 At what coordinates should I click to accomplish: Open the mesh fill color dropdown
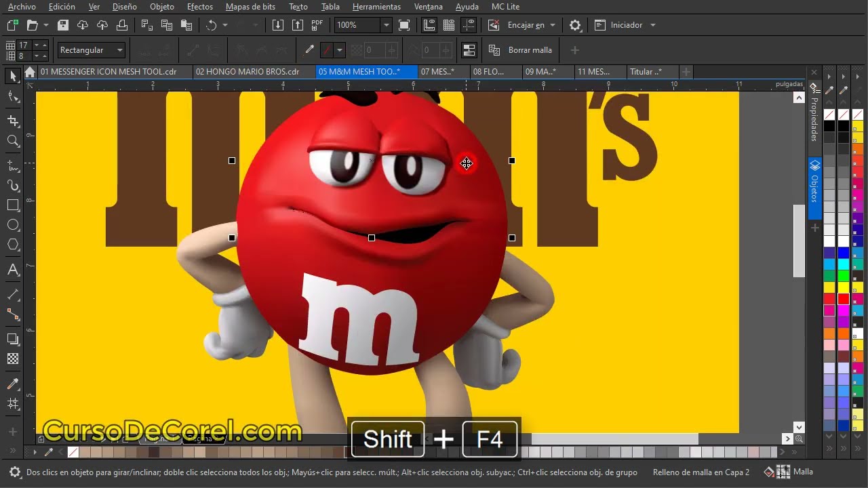[340, 50]
